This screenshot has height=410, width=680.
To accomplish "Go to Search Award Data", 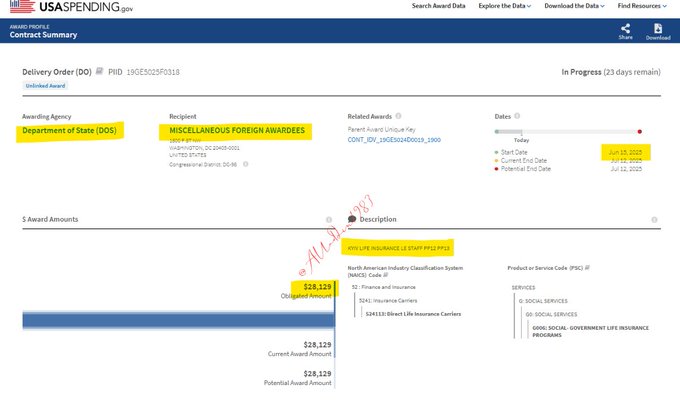I will (x=439, y=6).
